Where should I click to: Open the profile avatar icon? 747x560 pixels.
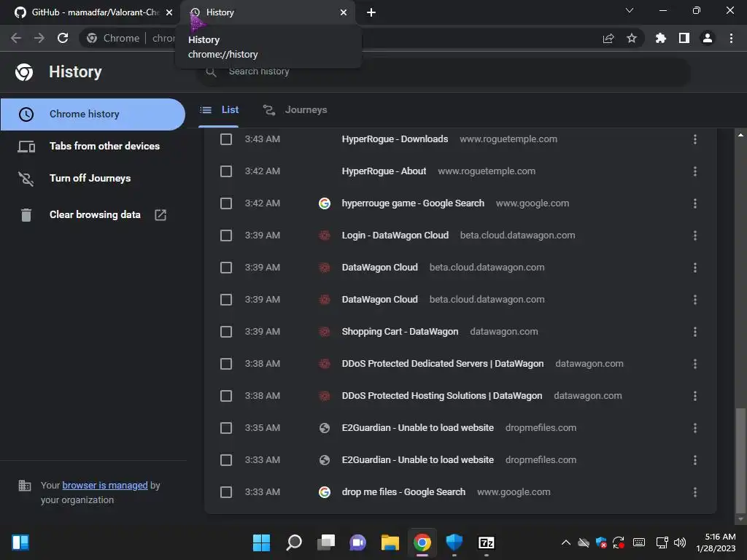[708, 38]
